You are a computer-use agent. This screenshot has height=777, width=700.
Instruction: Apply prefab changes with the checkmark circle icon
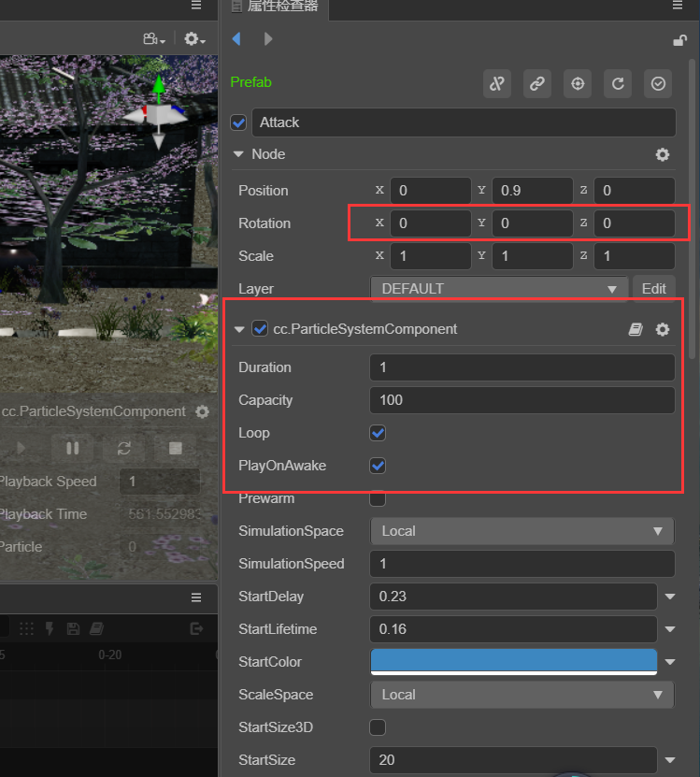point(658,84)
